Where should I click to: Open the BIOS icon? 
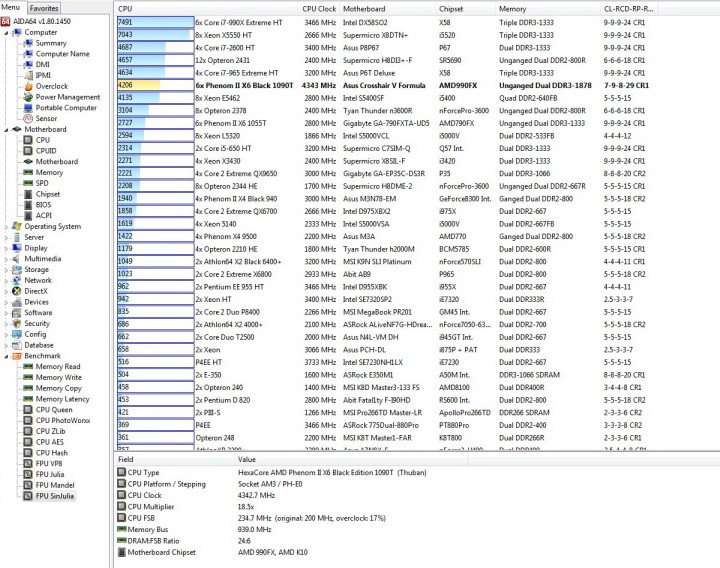coord(28,205)
